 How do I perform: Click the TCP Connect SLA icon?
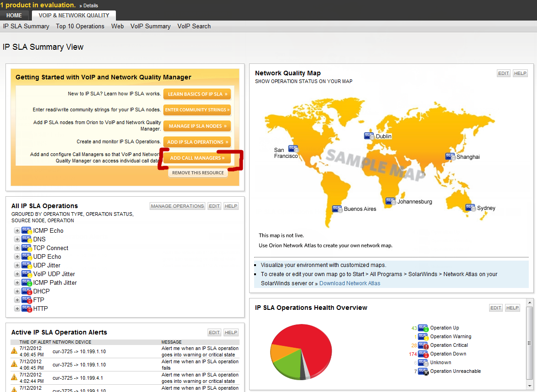(26, 248)
